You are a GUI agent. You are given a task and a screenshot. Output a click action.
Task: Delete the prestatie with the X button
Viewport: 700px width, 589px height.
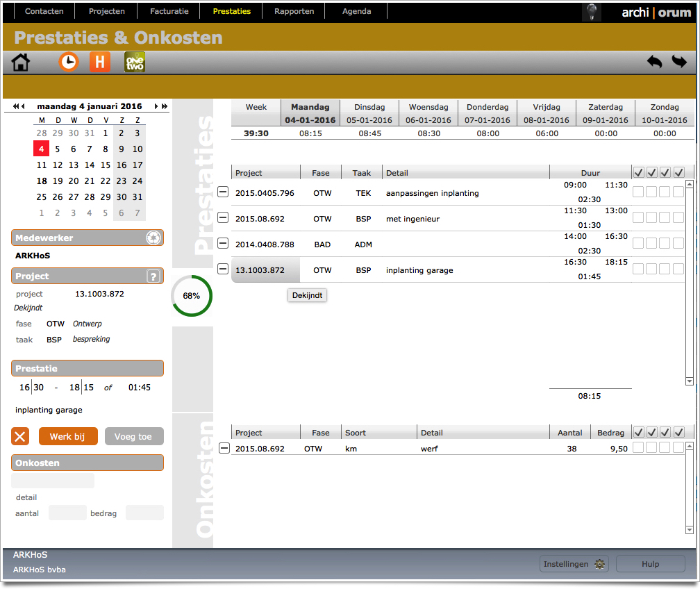[x=20, y=436]
